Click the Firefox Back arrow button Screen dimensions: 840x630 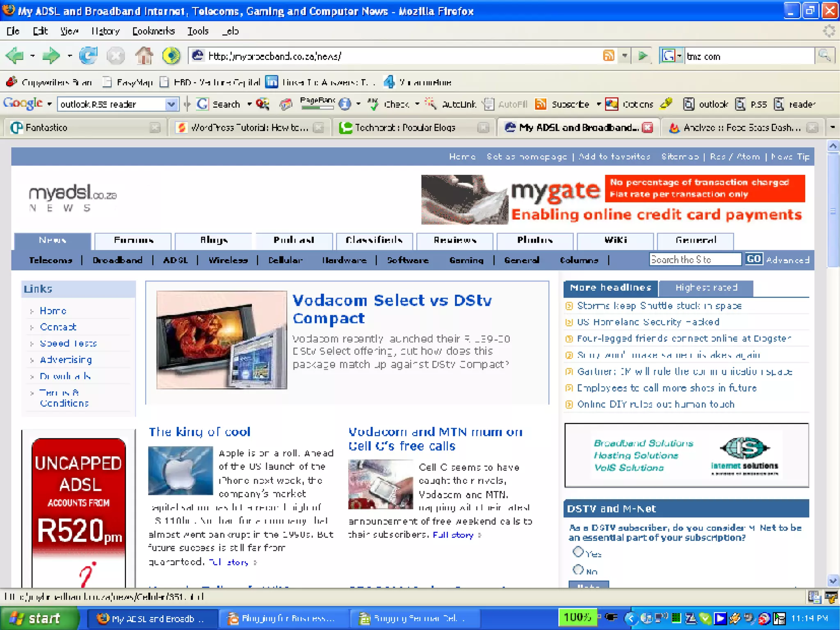click(x=15, y=55)
